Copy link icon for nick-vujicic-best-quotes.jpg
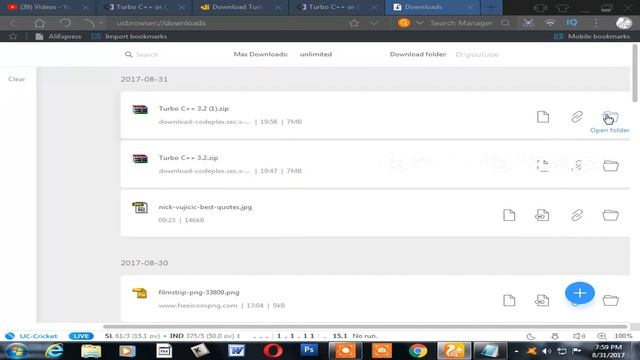The width and height of the screenshot is (640, 360). click(577, 215)
